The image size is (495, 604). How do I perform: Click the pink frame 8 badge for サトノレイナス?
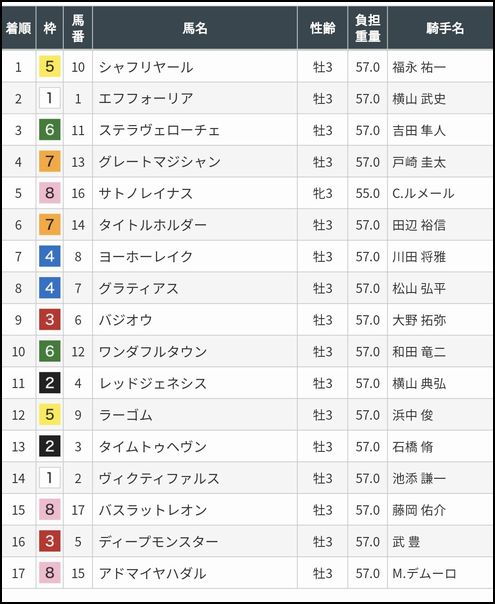pyautogui.click(x=50, y=193)
